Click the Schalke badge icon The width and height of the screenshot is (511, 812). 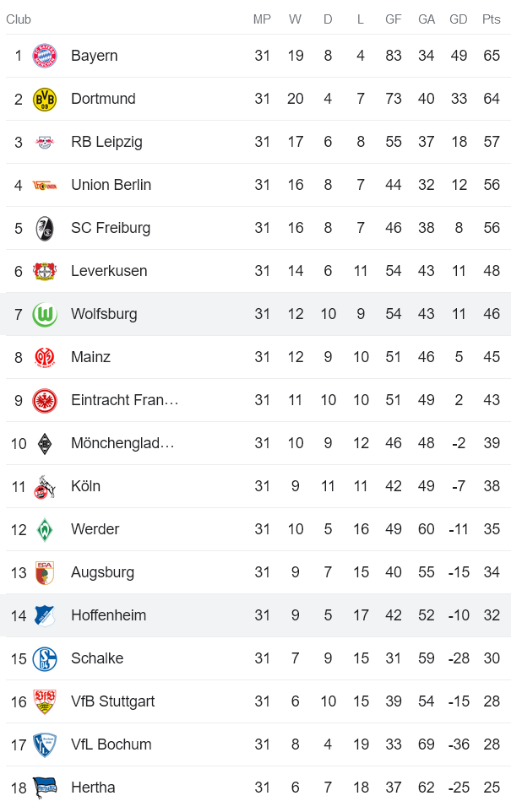tap(46, 658)
